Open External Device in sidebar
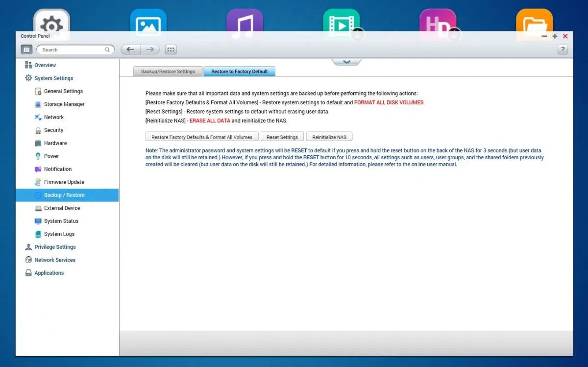588x367 pixels. tap(62, 208)
